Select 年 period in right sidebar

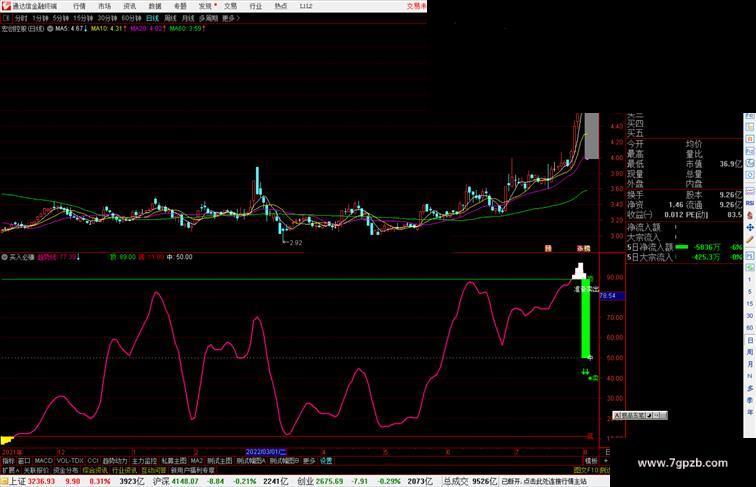pos(750,412)
